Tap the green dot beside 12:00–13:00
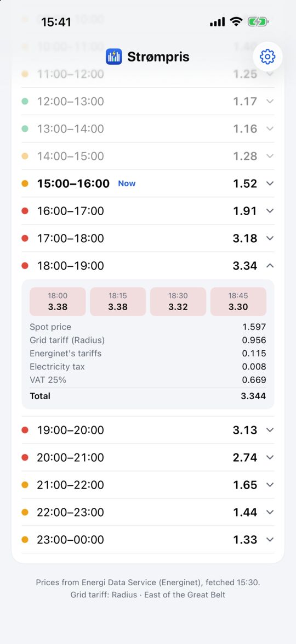The width and height of the screenshot is (296, 644). (x=25, y=101)
